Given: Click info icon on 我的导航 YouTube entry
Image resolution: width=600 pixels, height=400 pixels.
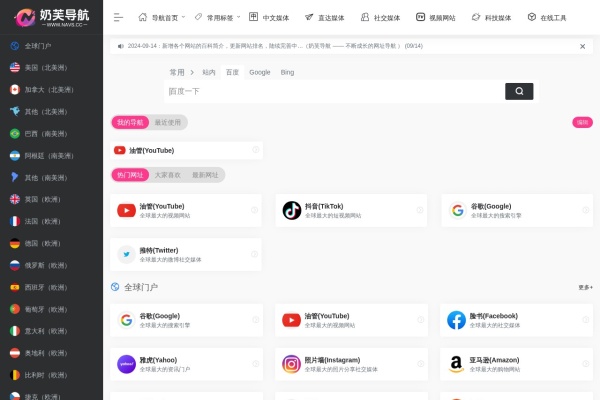Looking at the screenshot, I should (x=256, y=150).
